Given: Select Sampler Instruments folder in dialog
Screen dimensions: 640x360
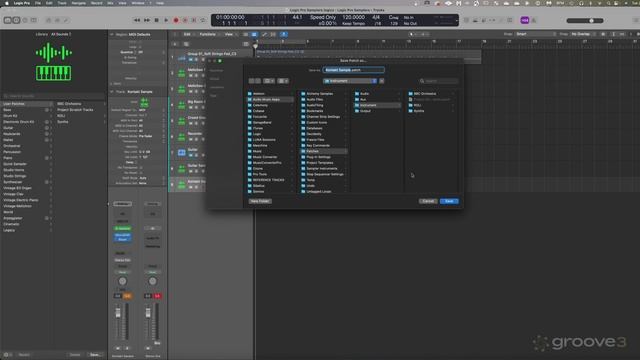Looking at the screenshot, I should click(x=324, y=168).
